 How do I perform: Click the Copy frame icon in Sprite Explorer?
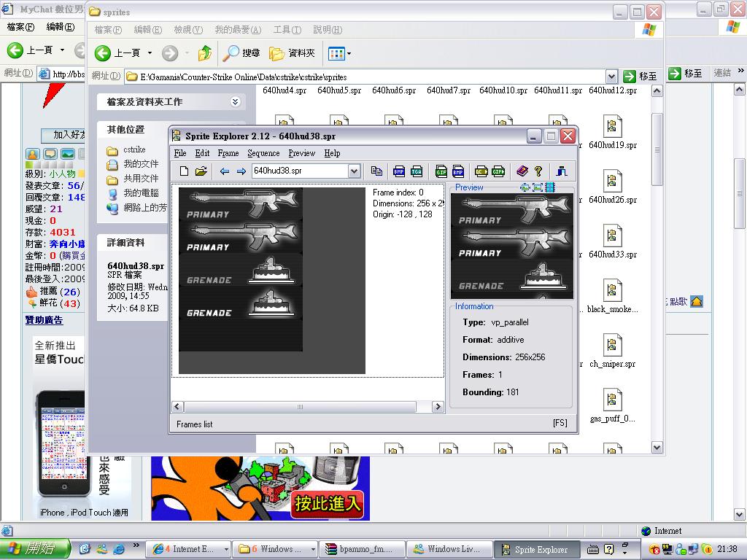[376, 171]
